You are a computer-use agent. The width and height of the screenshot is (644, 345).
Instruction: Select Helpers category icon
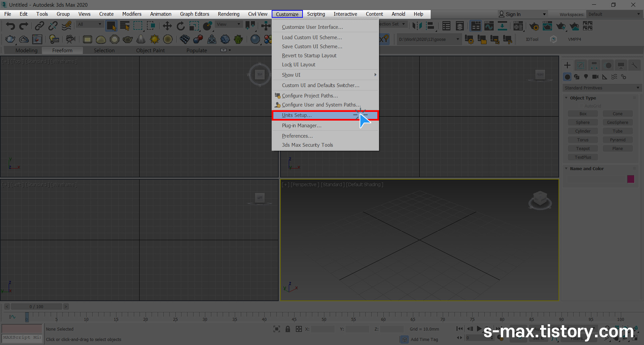click(605, 77)
